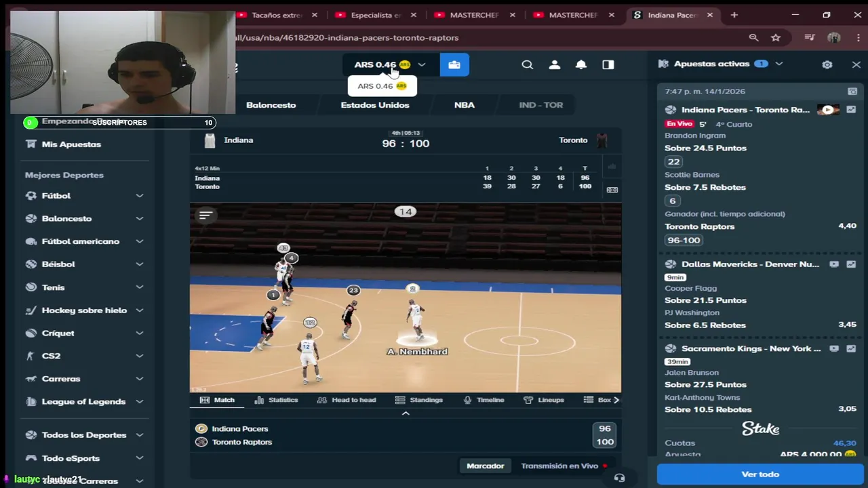868x488 pixels.
Task: Open the user profile icon
Action: [554, 64]
